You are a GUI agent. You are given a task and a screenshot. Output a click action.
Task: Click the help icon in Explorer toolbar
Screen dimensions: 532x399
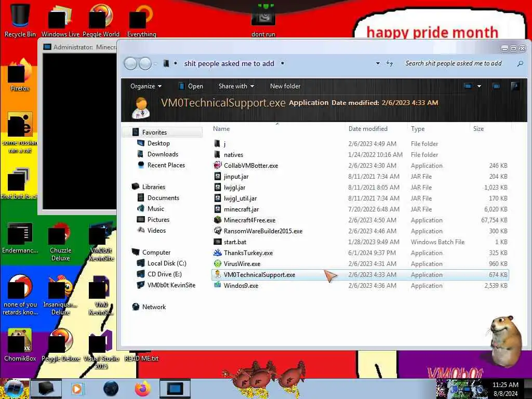pos(515,86)
